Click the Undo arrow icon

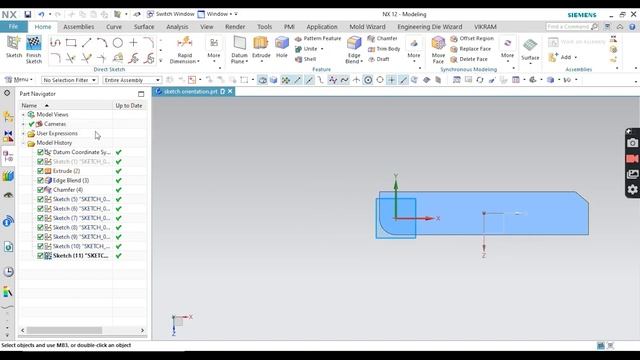point(41,14)
